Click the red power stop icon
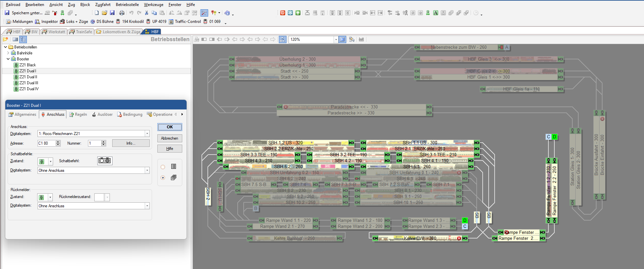This screenshot has height=269, width=644. 282,13
